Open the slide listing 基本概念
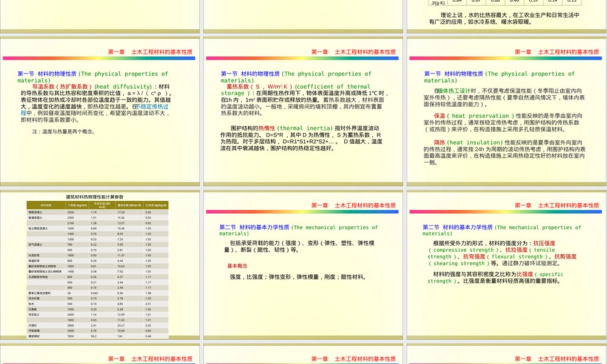The width and height of the screenshot is (607, 364). [x=303, y=265]
